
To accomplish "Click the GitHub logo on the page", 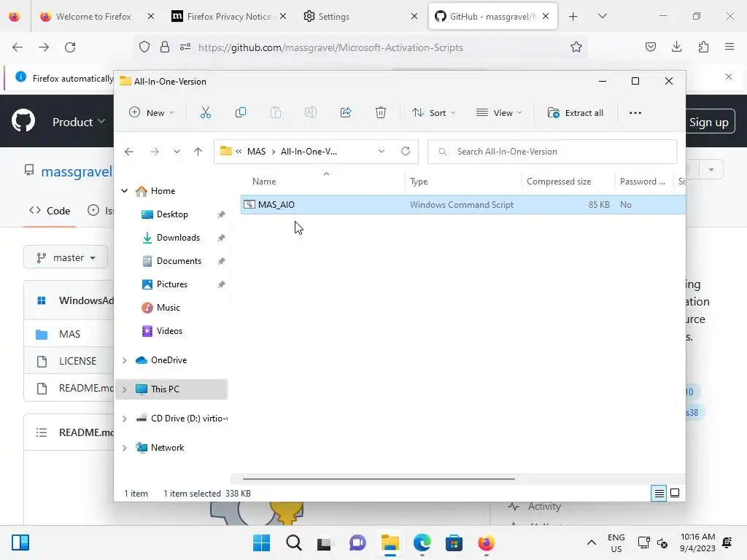I will coord(23,121).
